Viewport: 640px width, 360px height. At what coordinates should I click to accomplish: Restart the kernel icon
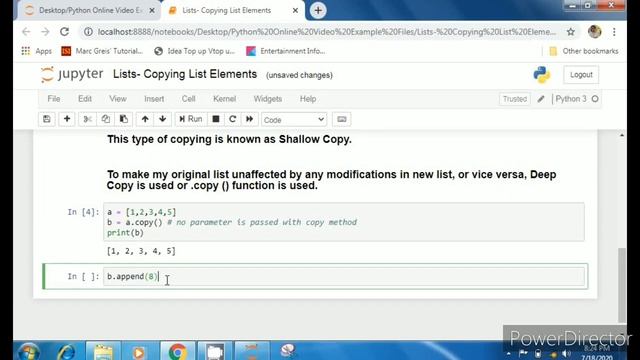pyautogui.click(x=233, y=119)
